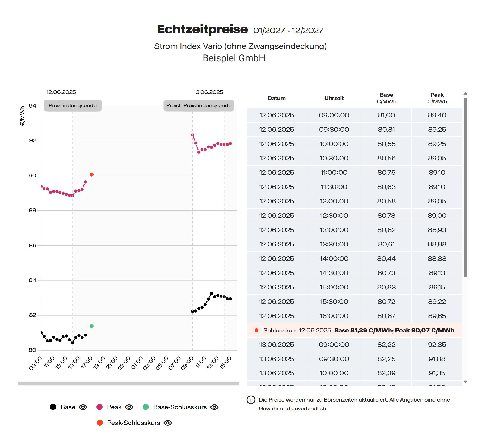This screenshot has width=485, height=448.
Task: Toggle Base-Schlusskurs visibility eye icon
Action: [x=214, y=407]
